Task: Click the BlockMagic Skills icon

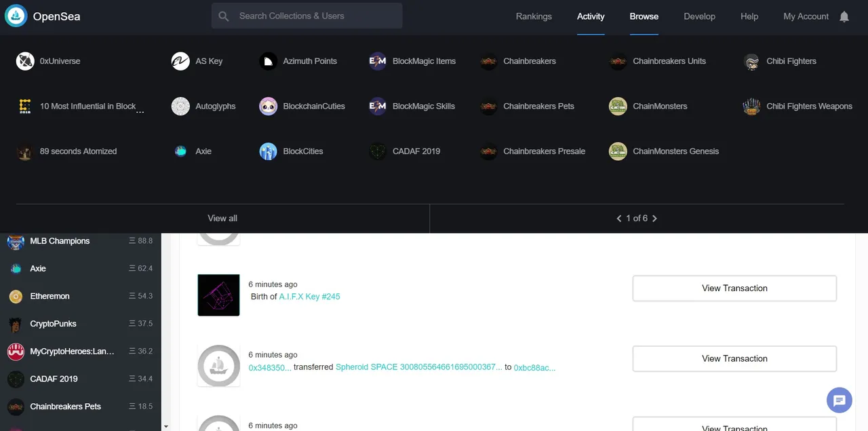Action: pyautogui.click(x=378, y=107)
